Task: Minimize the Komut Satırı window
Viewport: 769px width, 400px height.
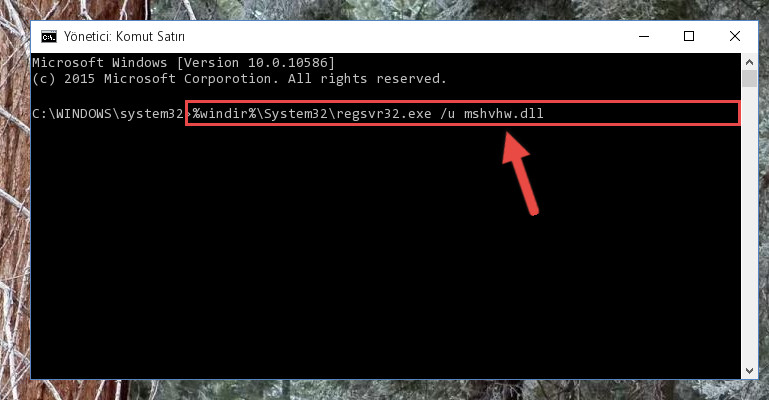Action: [644, 36]
